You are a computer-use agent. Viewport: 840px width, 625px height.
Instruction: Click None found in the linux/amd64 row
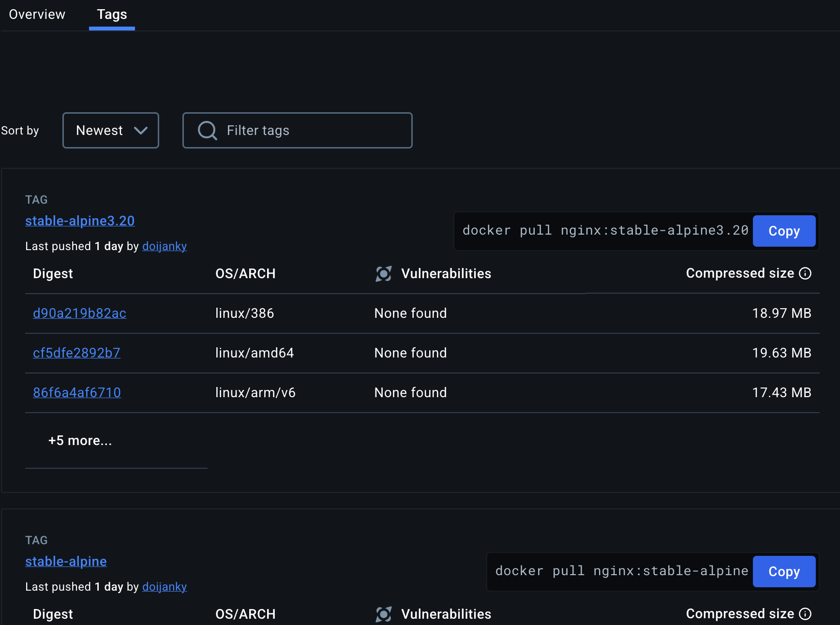click(410, 353)
